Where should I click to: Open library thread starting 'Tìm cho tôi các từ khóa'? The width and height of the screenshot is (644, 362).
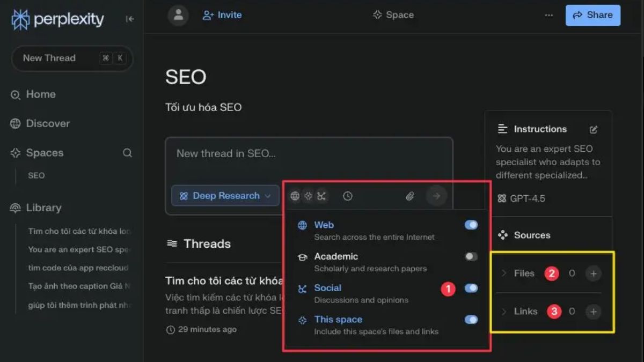pyautogui.click(x=79, y=231)
